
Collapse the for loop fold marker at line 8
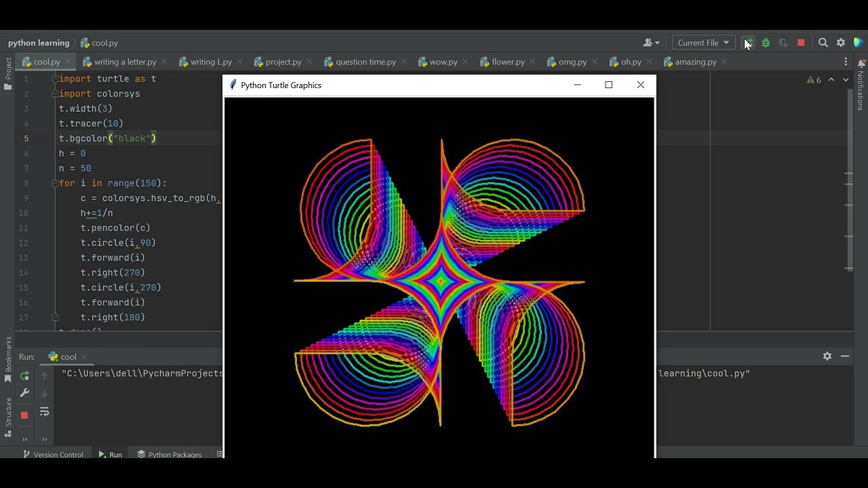(x=54, y=183)
